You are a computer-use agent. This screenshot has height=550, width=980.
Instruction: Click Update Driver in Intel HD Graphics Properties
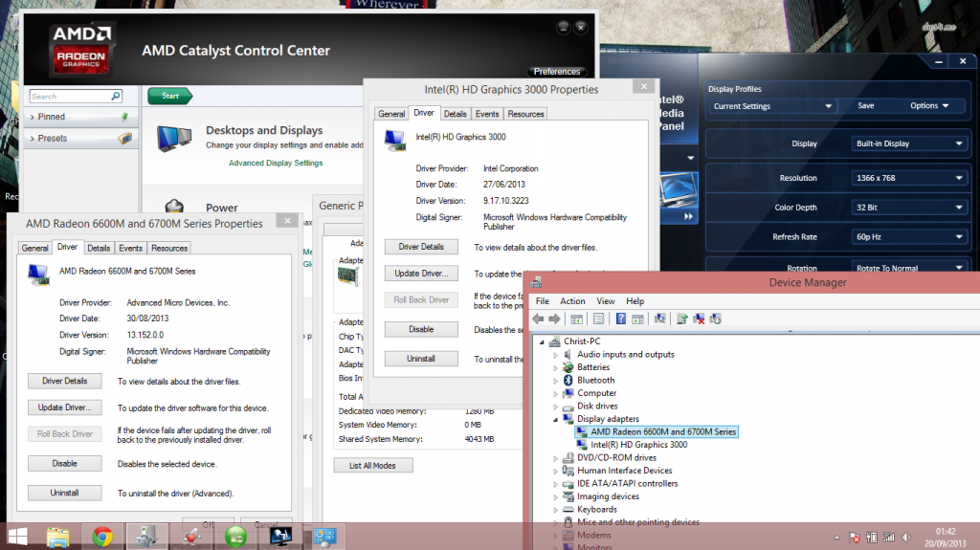(421, 274)
